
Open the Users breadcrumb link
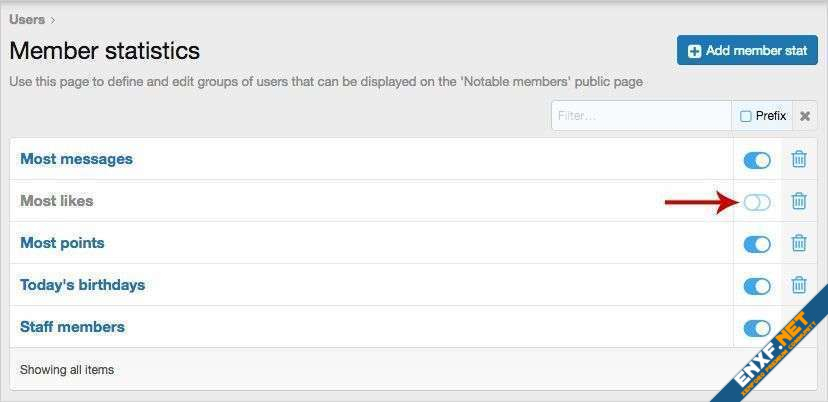pyautogui.click(x=27, y=18)
